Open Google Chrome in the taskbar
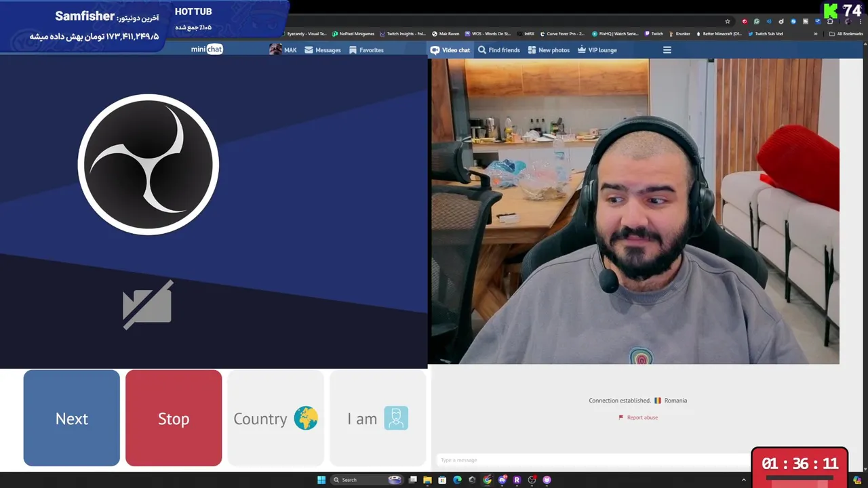Viewport: 868px width, 488px height. (x=487, y=480)
